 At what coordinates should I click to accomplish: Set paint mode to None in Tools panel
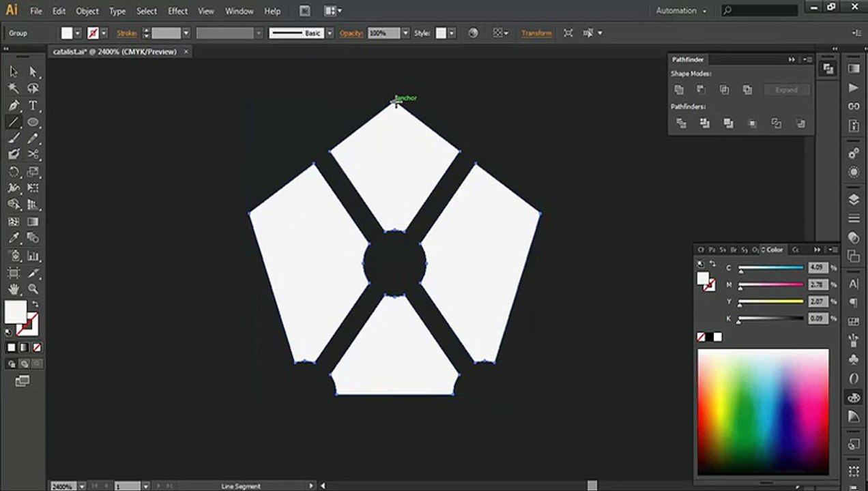[x=37, y=348]
